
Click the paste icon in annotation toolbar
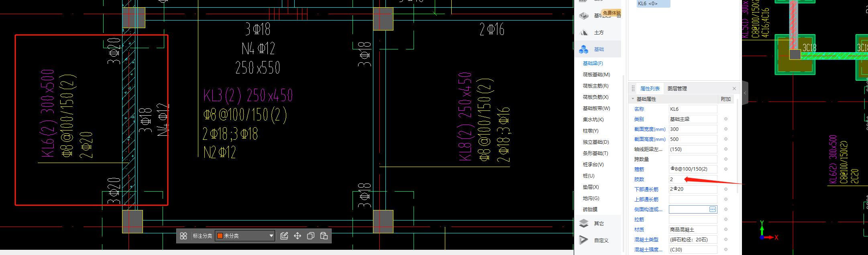click(324, 236)
